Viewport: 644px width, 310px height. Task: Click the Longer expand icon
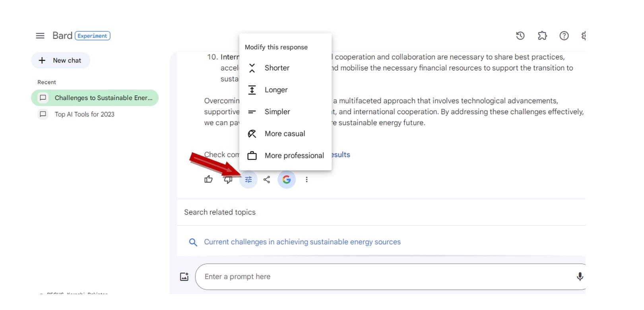pyautogui.click(x=252, y=90)
